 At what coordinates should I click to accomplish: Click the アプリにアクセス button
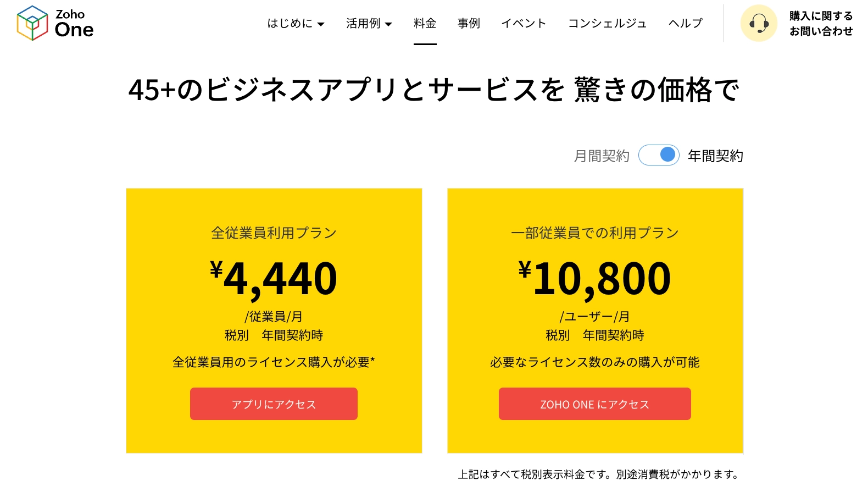click(274, 404)
